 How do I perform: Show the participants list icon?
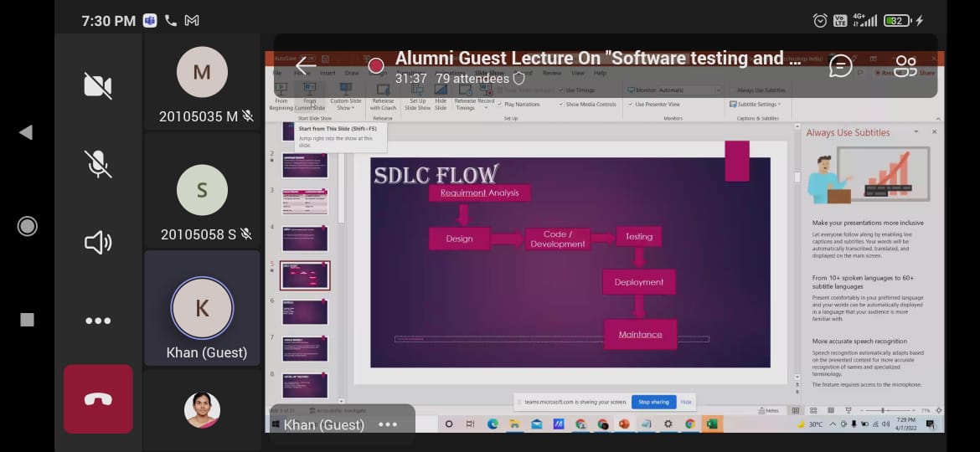click(905, 66)
